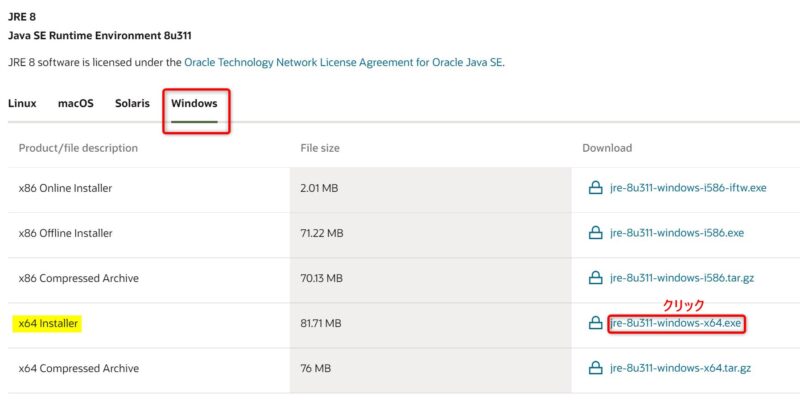This screenshot has width=800, height=410.
Task: Click the highlighted x64 Installer description
Action: click(48, 323)
